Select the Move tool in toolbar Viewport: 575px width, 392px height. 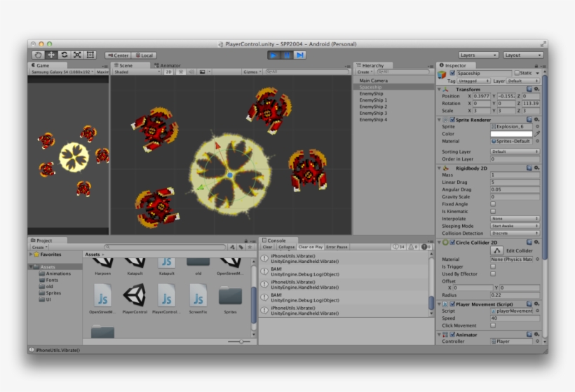(51, 55)
